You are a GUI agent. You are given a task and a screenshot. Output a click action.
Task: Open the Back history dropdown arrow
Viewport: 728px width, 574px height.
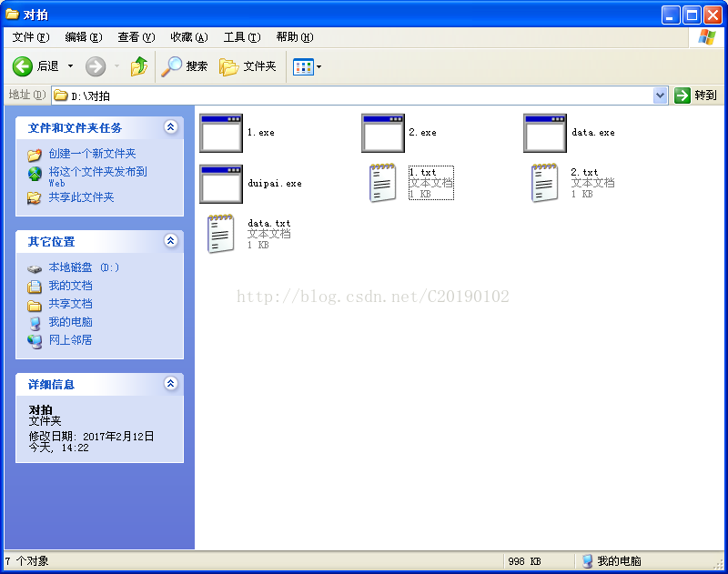point(71,66)
